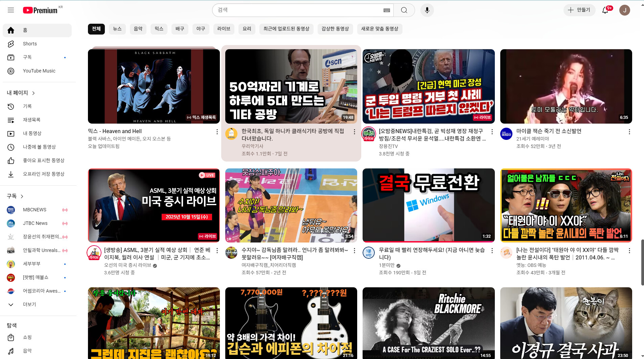
Task: Click the page vertical scrollbar thumb
Action: tap(642, 262)
